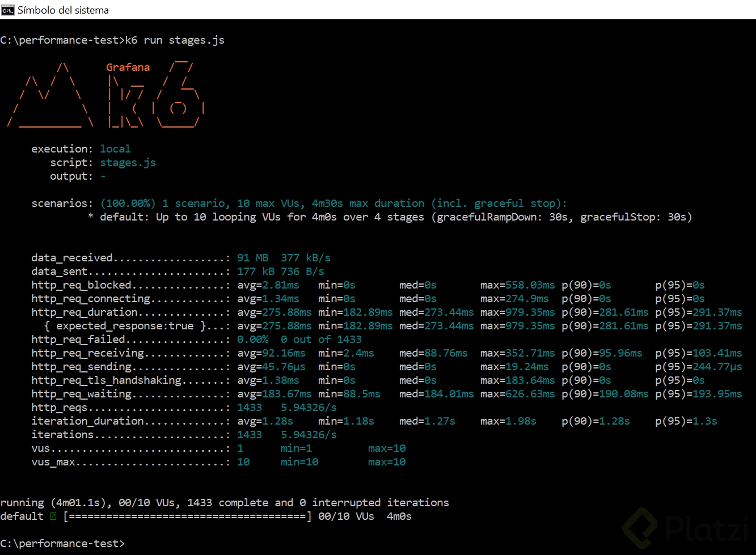Click the "http_req_sending" metric name
The height and width of the screenshot is (555, 756).
click(x=81, y=367)
